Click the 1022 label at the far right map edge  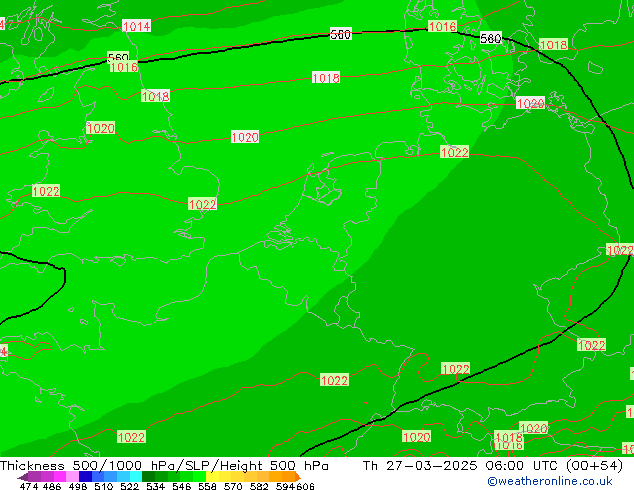[x=620, y=250]
